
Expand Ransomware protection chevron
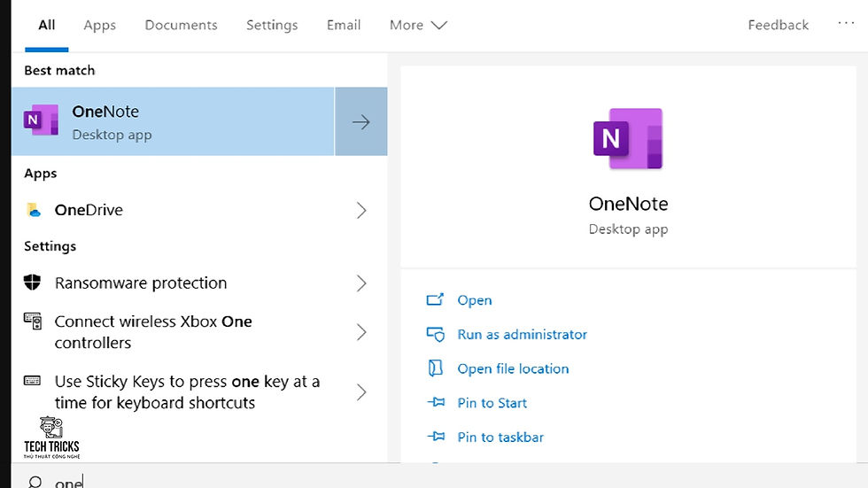361,283
